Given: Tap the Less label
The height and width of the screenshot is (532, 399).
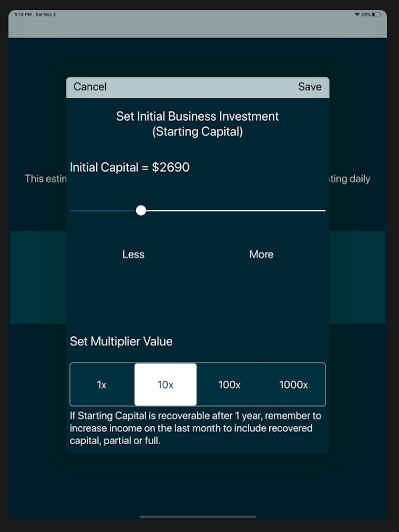Looking at the screenshot, I should pos(133,254).
